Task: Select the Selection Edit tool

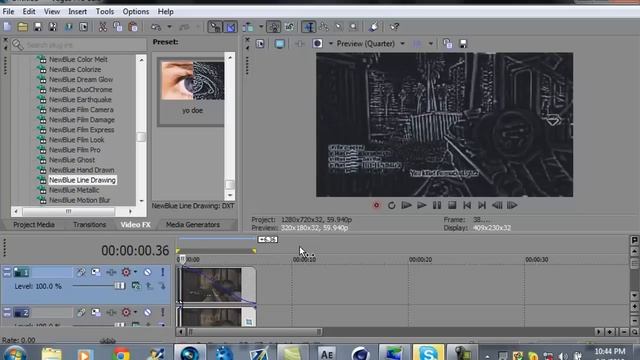Action: 339,27
